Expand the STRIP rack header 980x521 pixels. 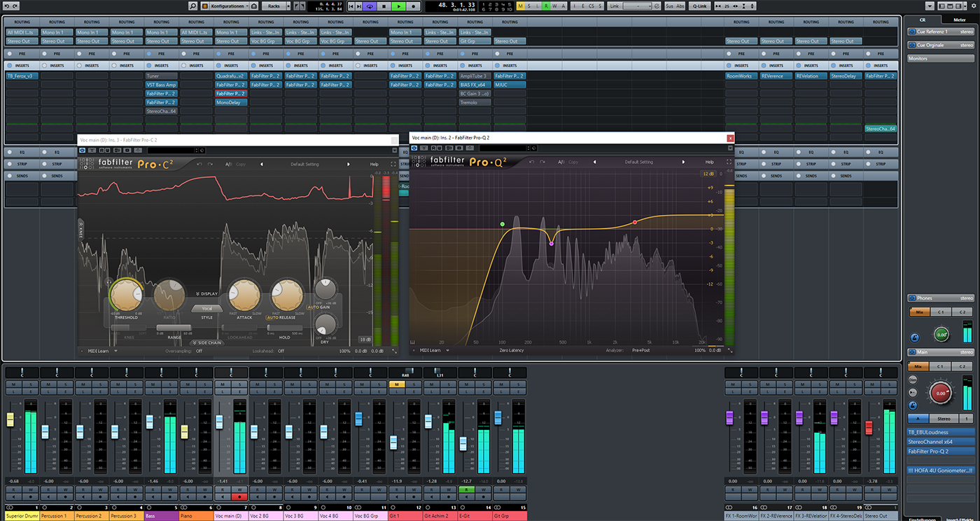[x=22, y=164]
